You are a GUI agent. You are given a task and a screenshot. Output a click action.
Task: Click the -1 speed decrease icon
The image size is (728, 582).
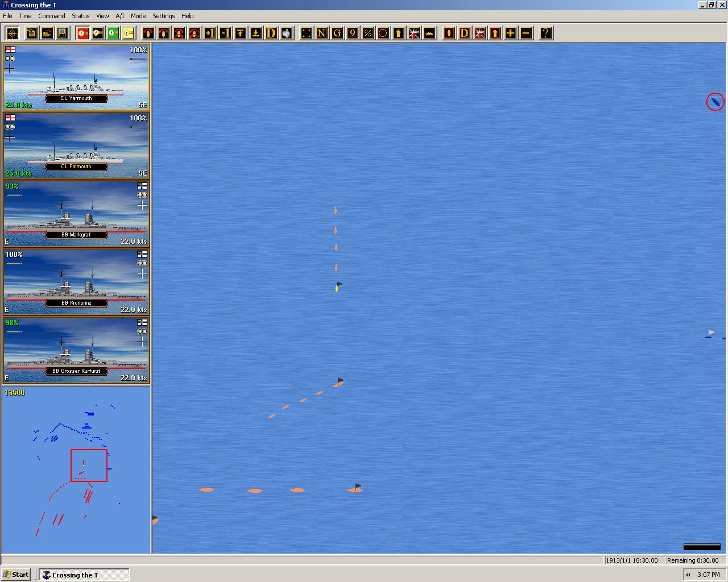click(x=225, y=33)
